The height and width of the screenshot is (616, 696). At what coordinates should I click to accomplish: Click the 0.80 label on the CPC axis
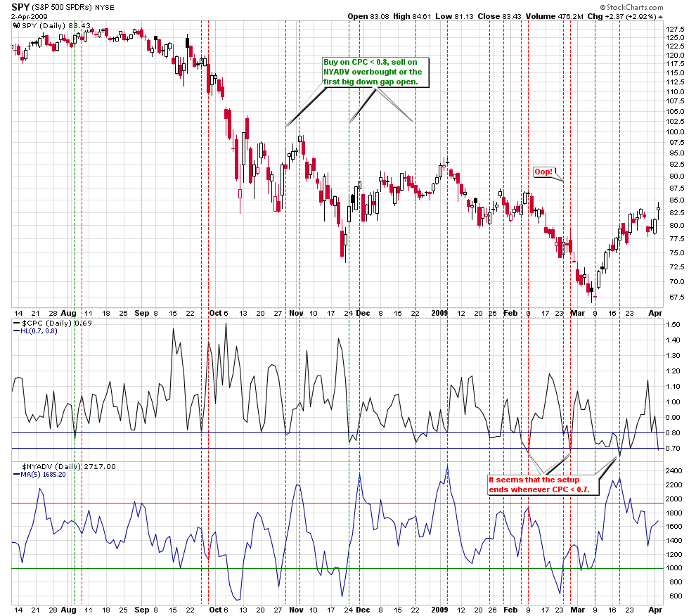pyautogui.click(x=673, y=433)
